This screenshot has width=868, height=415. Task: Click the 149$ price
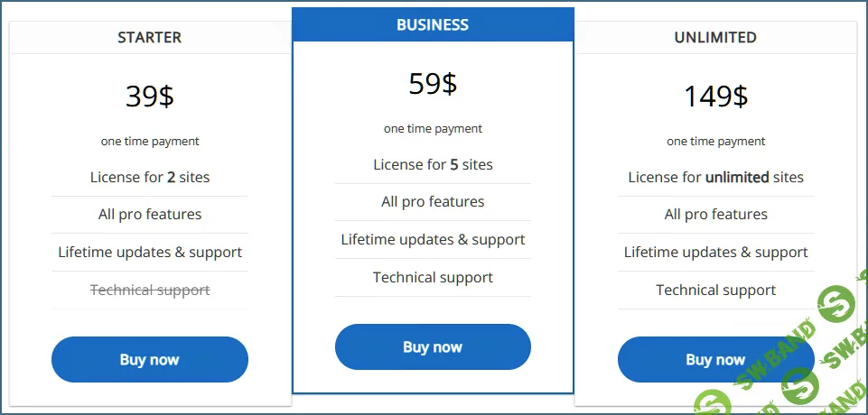[715, 96]
